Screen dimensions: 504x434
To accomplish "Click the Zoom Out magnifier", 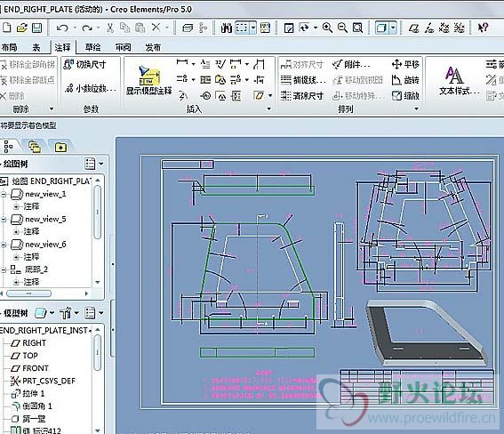I will tap(342, 28).
